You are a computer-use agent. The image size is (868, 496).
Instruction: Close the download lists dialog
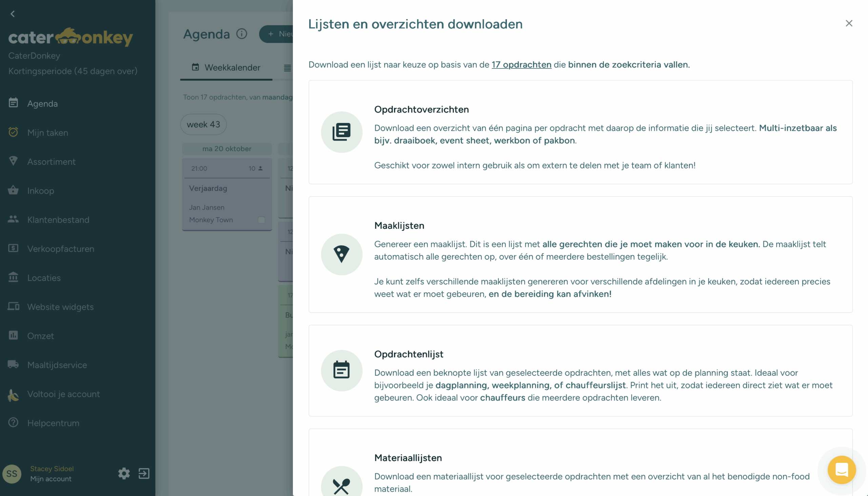tap(849, 23)
